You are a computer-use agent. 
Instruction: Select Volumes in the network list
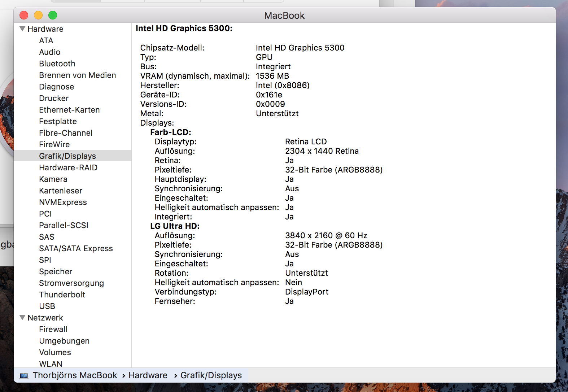(55, 352)
